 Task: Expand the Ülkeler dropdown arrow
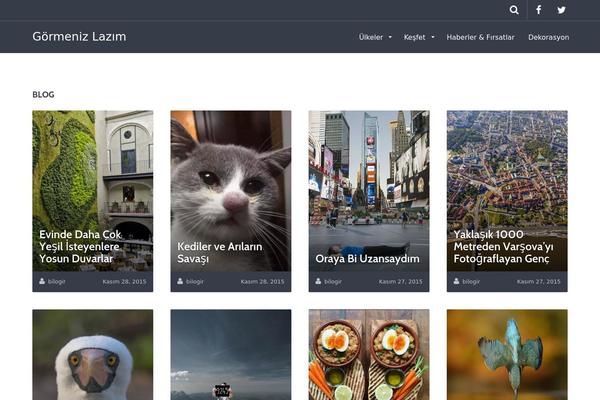(x=390, y=37)
